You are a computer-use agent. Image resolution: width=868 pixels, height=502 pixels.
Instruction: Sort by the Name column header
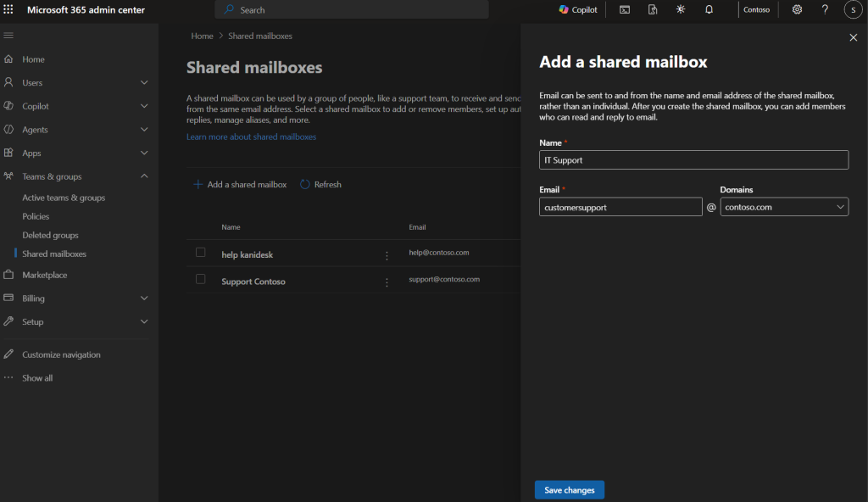(231, 227)
